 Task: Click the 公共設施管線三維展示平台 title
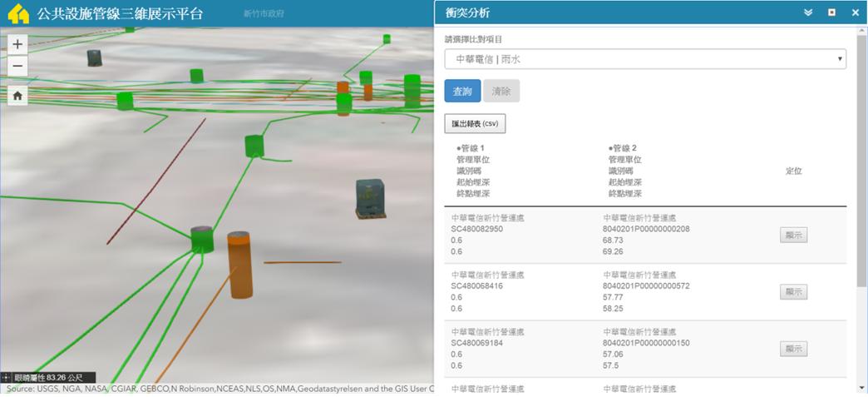point(120,14)
